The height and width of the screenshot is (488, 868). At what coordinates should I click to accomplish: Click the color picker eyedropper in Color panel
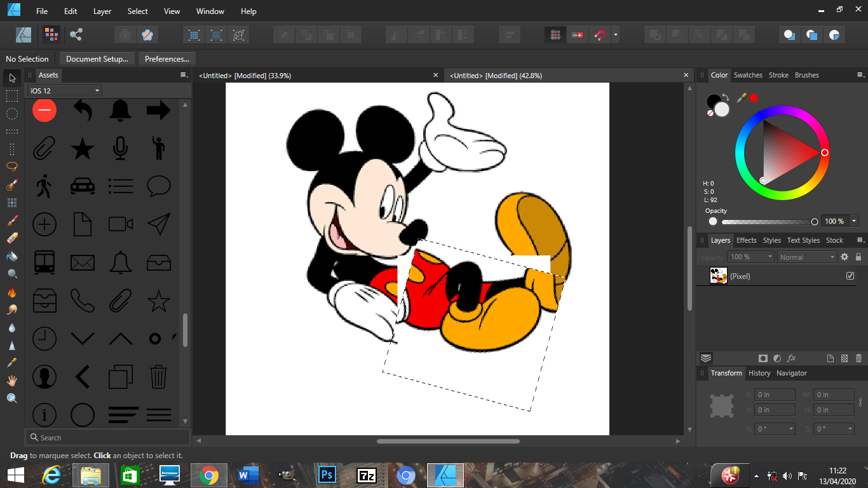[x=741, y=98]
